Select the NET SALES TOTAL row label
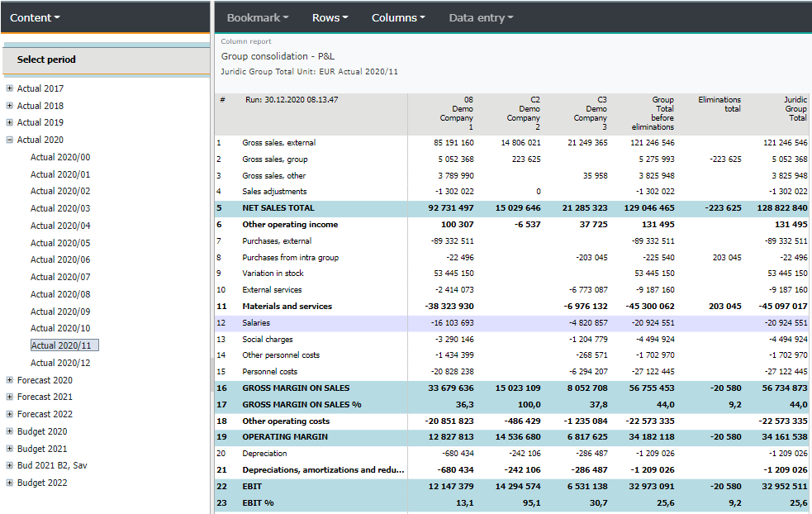This screenshot has width=812, height=514. click(278, 207)
